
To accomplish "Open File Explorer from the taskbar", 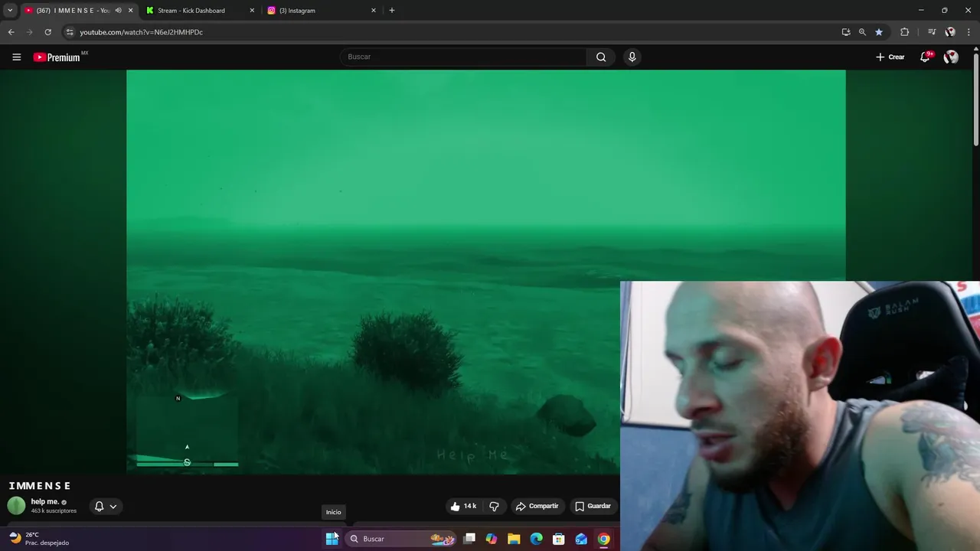I will tap(514, 539).
